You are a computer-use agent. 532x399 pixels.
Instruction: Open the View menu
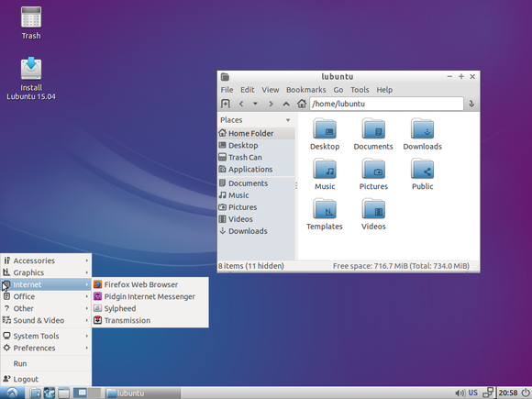270,90
